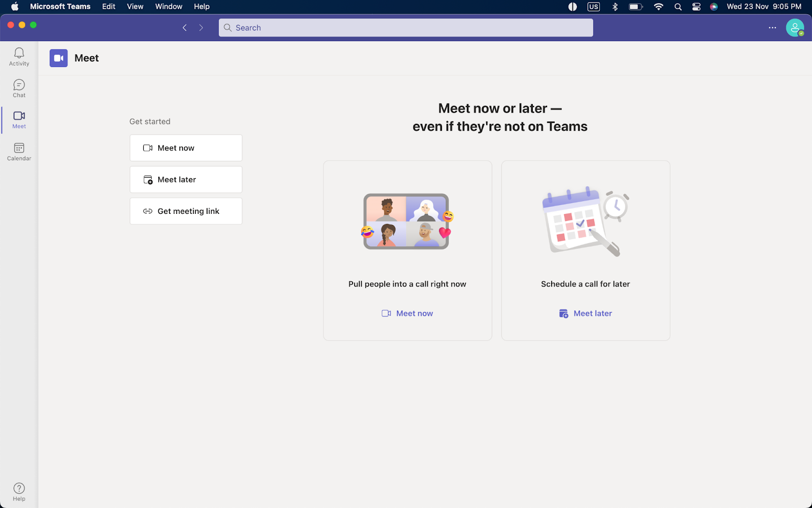Viewport: 812px width, 508px height.
Task: Click 'Schedule a call for later' text
Action: tap(586, 284)
